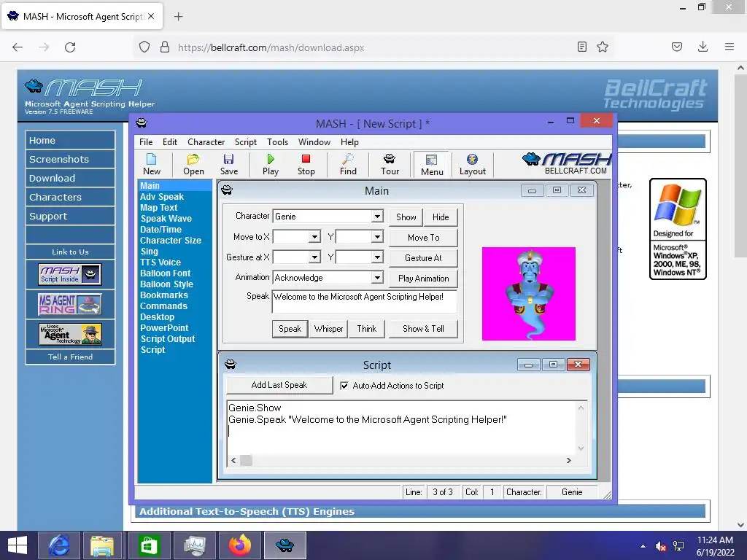This screenshot has width=747, height=560.
Task: Open the Firefox downloads arrow icon
Action: pyautogui.click(x=703, y=47)
